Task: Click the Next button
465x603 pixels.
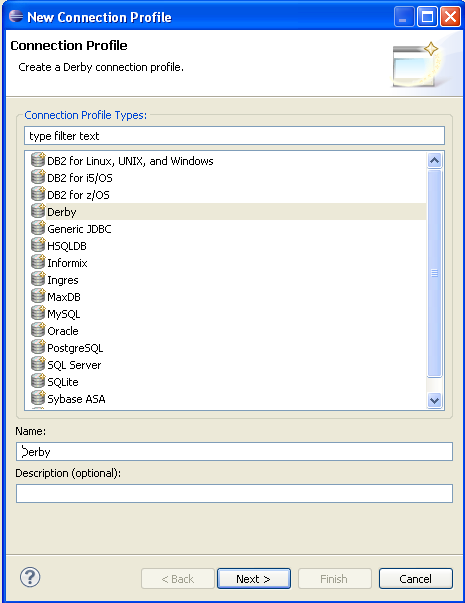Action: [253, 578]
